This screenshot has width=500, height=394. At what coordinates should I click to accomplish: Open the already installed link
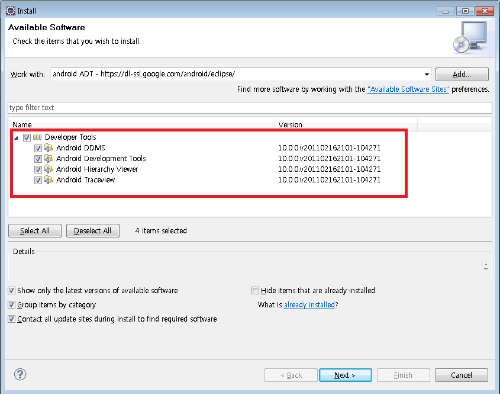point(309,305)
